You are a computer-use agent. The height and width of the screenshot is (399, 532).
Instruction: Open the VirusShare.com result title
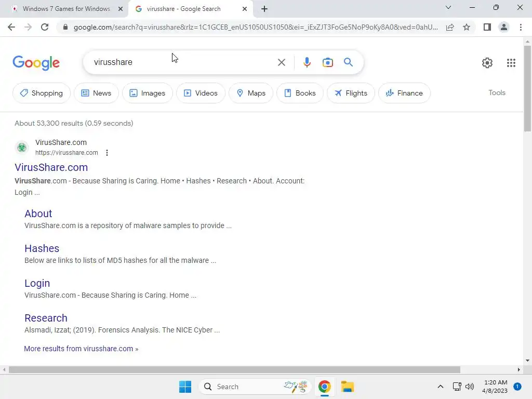(51, 167)
